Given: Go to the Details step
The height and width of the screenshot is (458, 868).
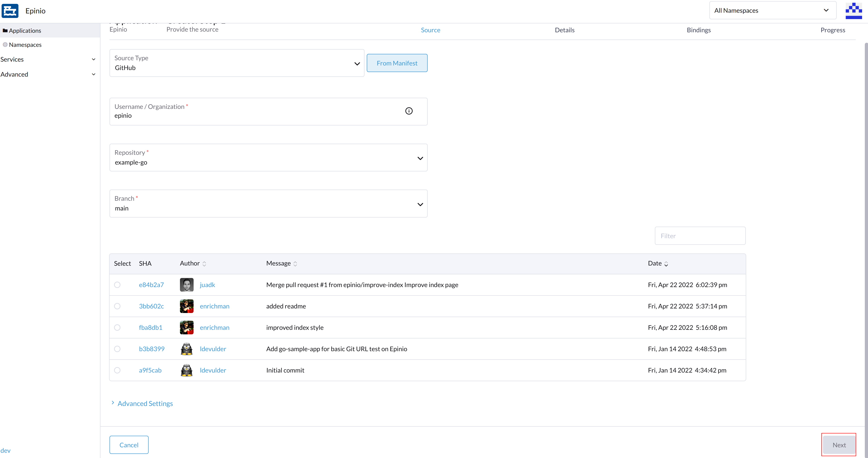Looking at the screenshot, I should (564, 30).
